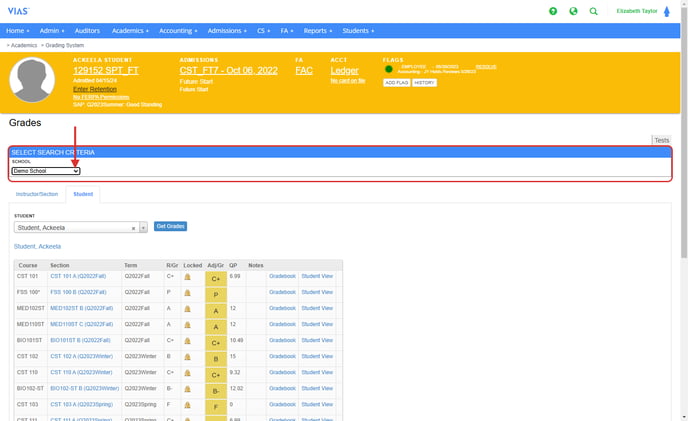688x421 pixels.
Task: Click the Academics breadcrumb link
Action: (24, 45)
